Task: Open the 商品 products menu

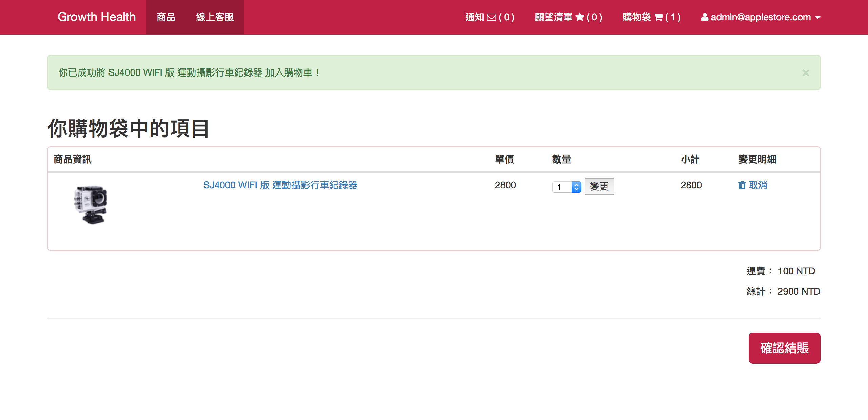Action: pos(166,17)
